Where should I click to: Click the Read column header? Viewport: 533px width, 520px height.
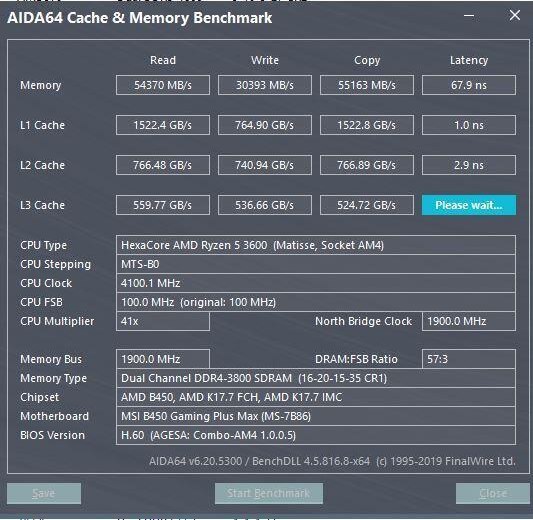(163, 60)
